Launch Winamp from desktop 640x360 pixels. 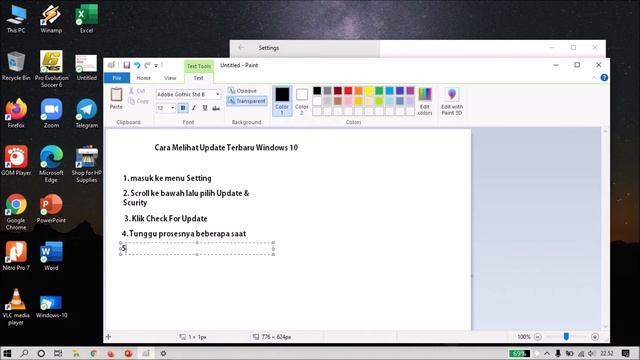coord(51,19)
